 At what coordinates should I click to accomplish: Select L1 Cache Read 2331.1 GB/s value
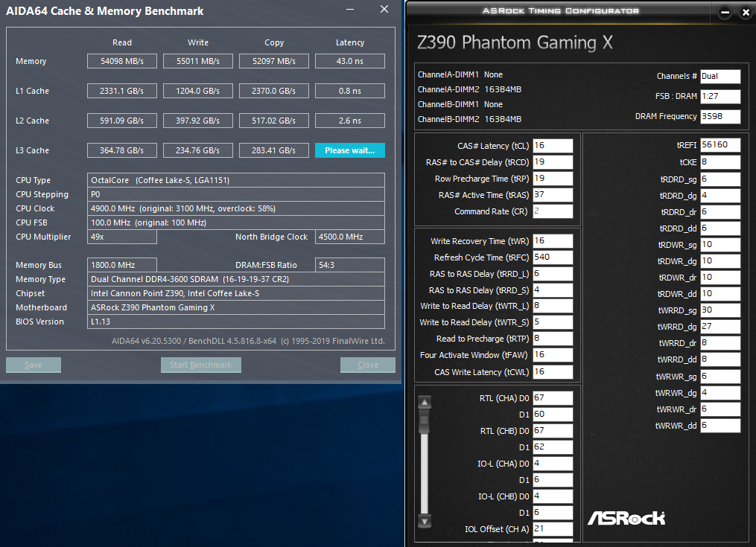click(x=122, y=91)
